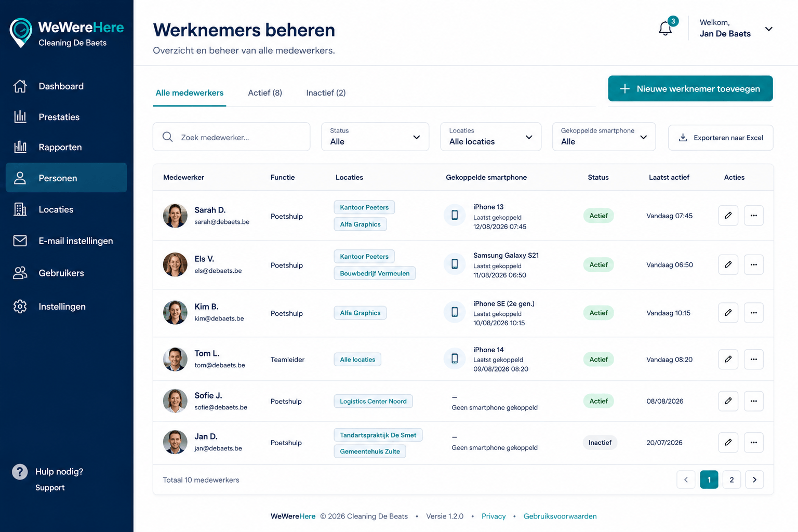Image resolution: width=798 pixels, height=532 pixels.
Task: Open more actions for Jan D.
Action: point(754,443)
